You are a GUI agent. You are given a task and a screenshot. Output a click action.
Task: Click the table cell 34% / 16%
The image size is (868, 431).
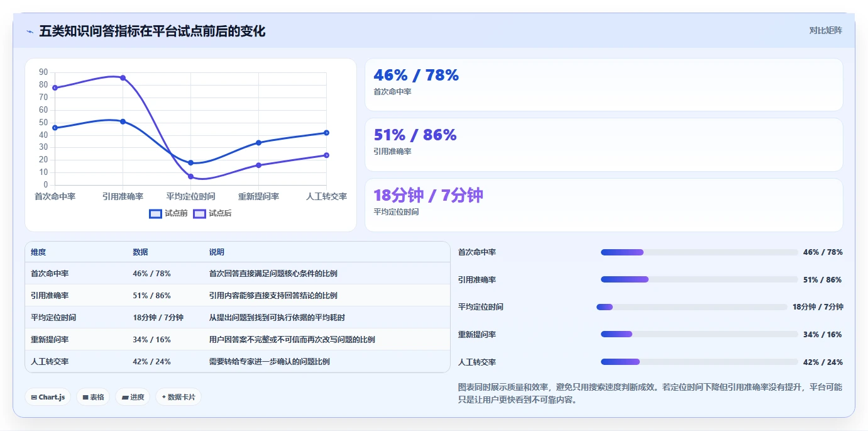(151, 340)
